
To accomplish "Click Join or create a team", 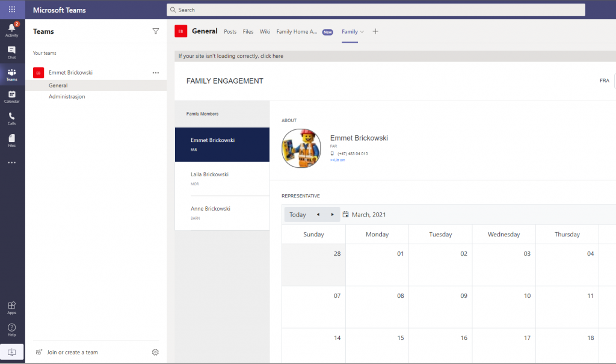I will click(72, 352).
